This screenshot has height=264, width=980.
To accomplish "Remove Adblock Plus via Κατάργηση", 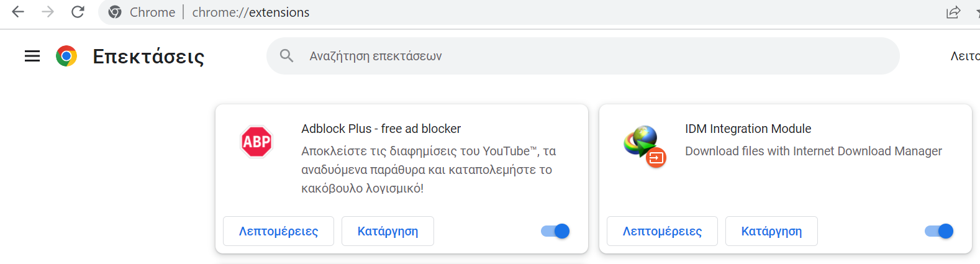I will [388, 231].
